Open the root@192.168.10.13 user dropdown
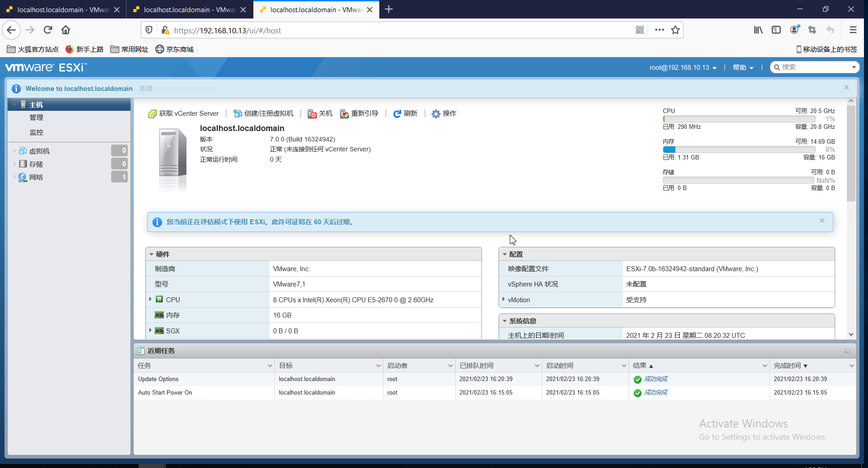Screen dimensions: 868x468 [x=683, y=68]
